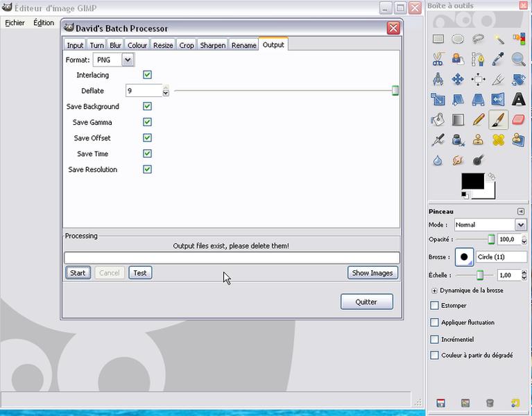Screen dimensions: 532x416
Task: Enable Couleur à partir du dégradé checkbox
Action: click(x=434, y=355)
